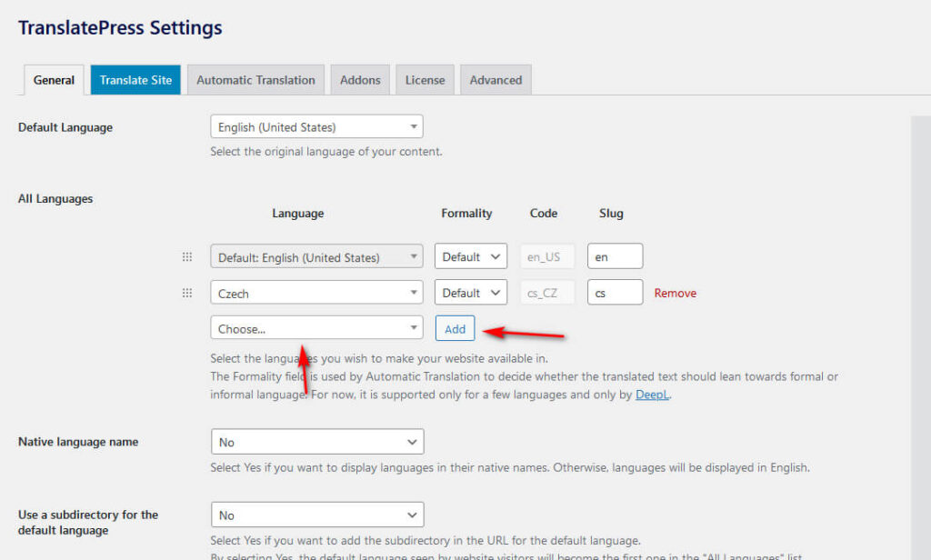Open Formality dropdown for Czech row
The width and height of the screenshot is (931, 560).
471,293
